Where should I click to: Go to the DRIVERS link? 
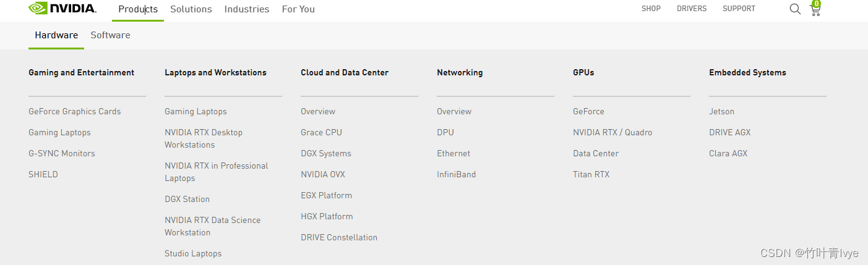(692, 9)
